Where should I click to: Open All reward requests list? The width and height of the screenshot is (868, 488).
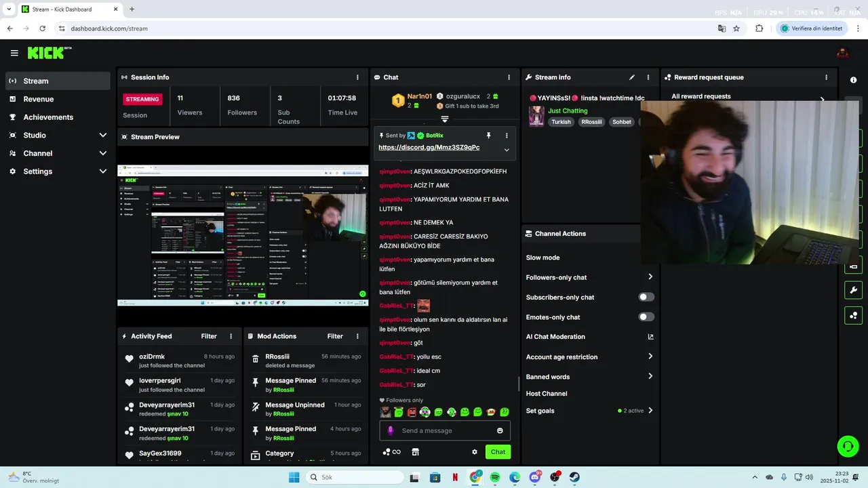(x=748, y=97)
